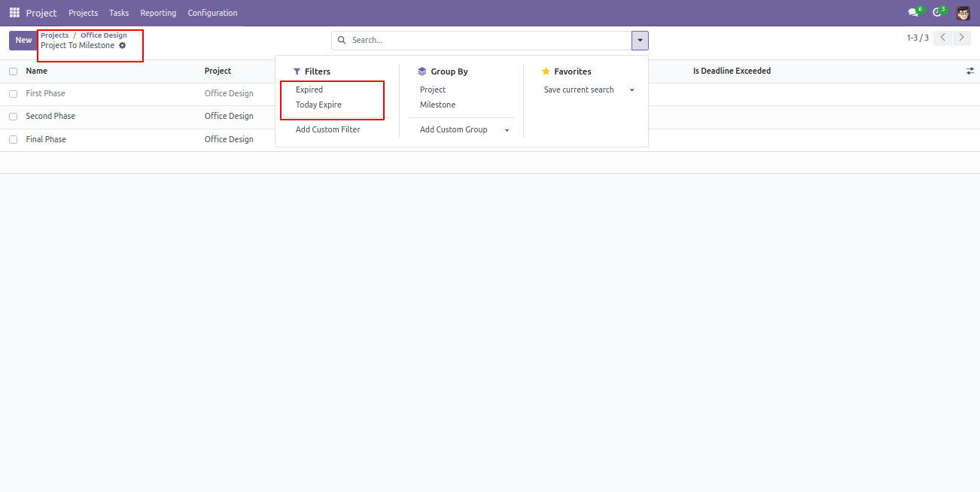The height and width of the screenshot is (492, 980).
Task: Apply the Expired filter
Action: (x=309, y=90)
